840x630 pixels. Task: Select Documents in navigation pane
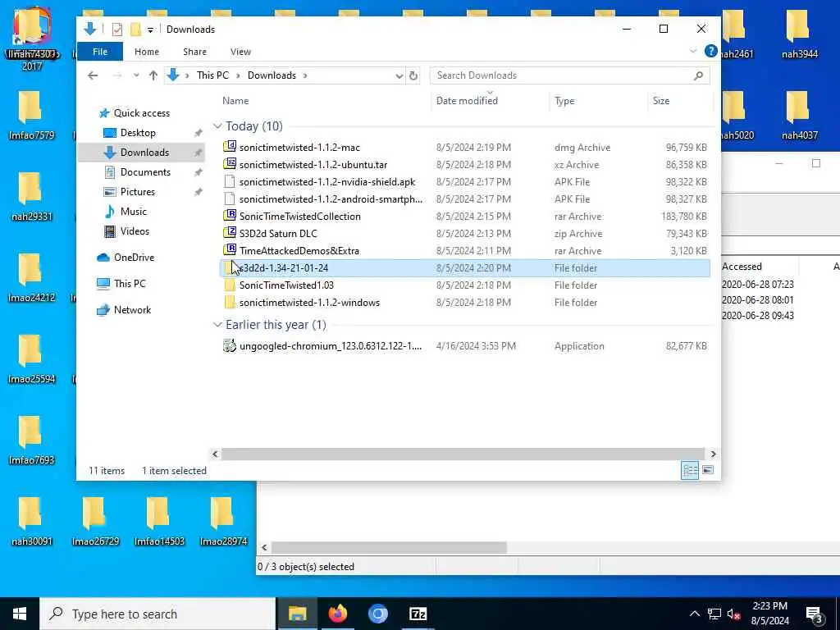(x=145, y=172)
